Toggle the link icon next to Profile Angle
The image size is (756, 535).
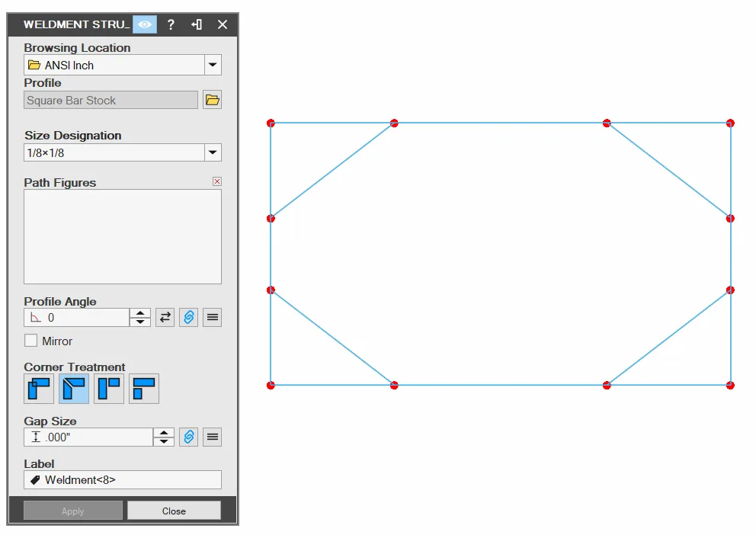[188, 318]
